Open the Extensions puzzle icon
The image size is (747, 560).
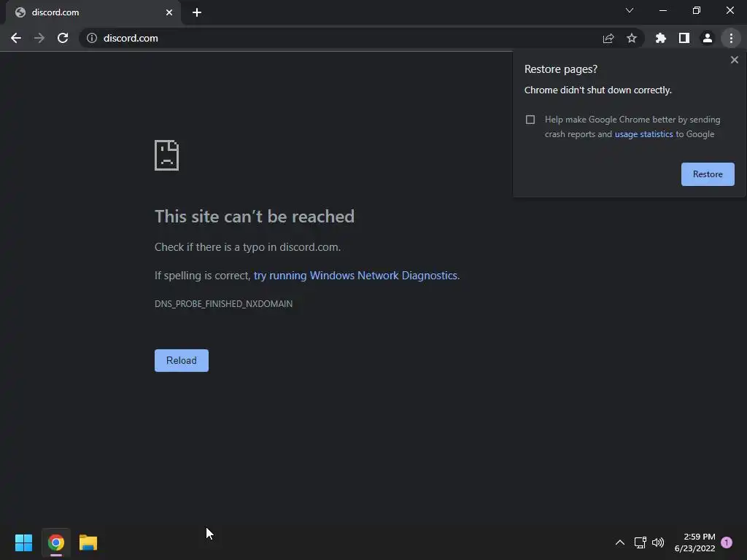tap(661, 38)
